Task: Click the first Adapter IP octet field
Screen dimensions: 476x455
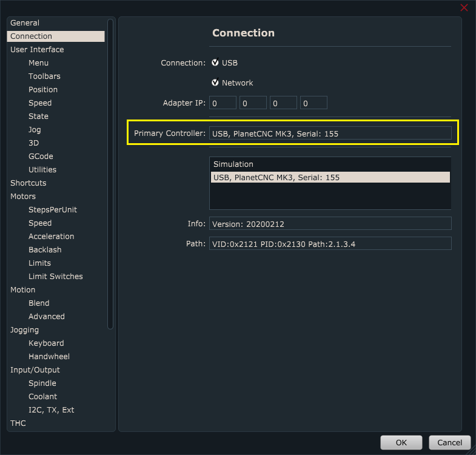Action: click(223, 103)
